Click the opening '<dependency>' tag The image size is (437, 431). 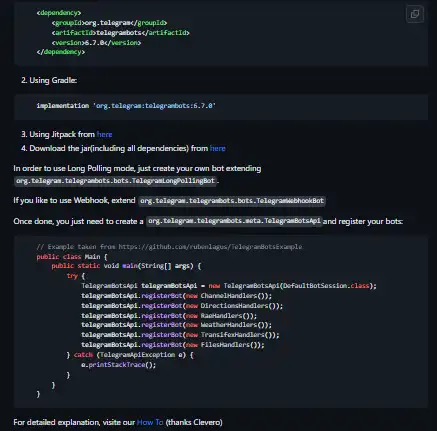[x=59, y=13]
